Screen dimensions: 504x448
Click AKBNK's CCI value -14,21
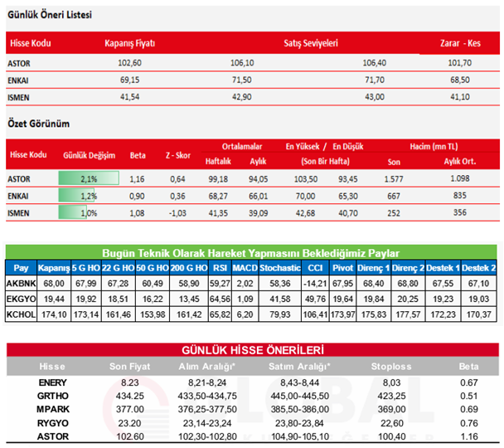pyautogui.click(x=315, y=284)
